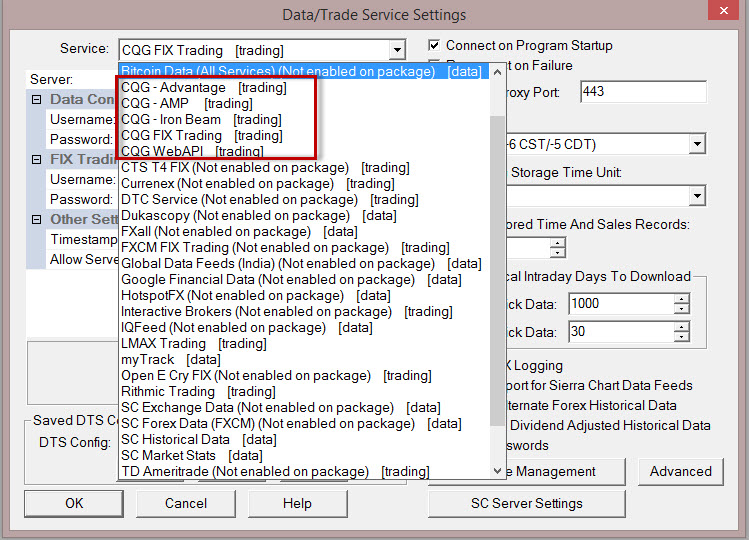749x540 pixels.
Task: Click the Advanced button
Action: click(x=681, y=472)
